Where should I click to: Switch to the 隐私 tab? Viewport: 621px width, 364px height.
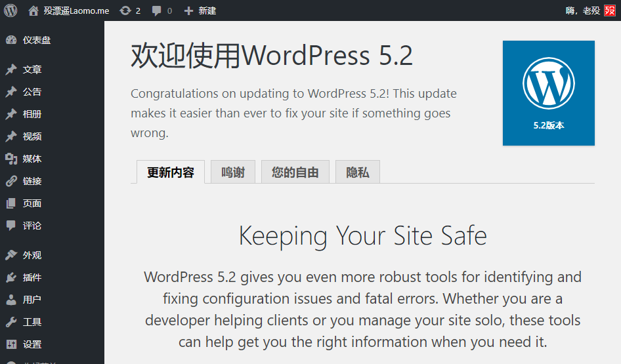pos(358,172)
